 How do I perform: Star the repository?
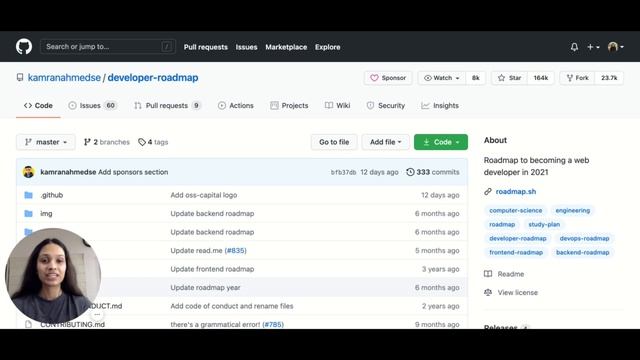(x=509, y=78)
